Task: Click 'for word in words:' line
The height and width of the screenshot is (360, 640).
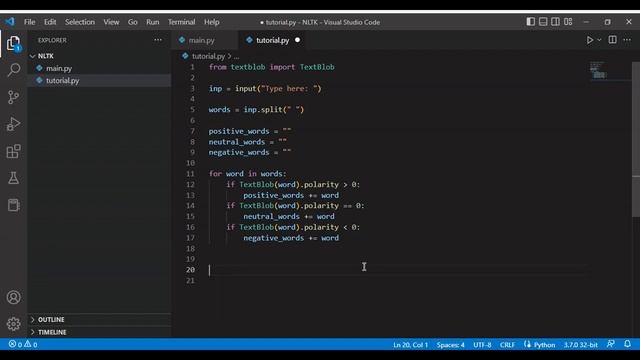Action: [248, 173]
